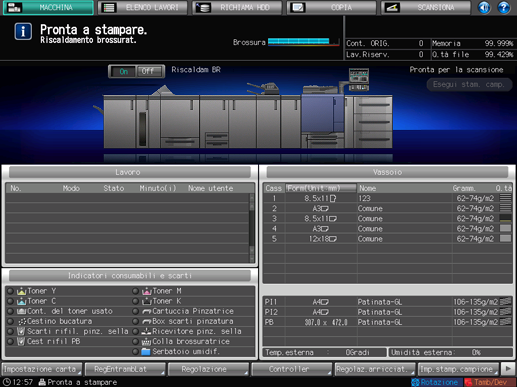Select the Serbatoio umidif. folder icon

[x=146, y=351]
